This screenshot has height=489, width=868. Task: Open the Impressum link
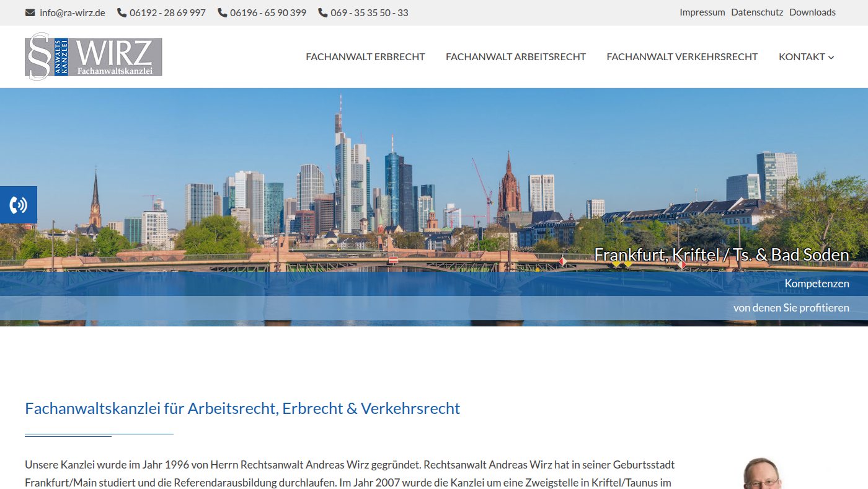tap(702, 12)
